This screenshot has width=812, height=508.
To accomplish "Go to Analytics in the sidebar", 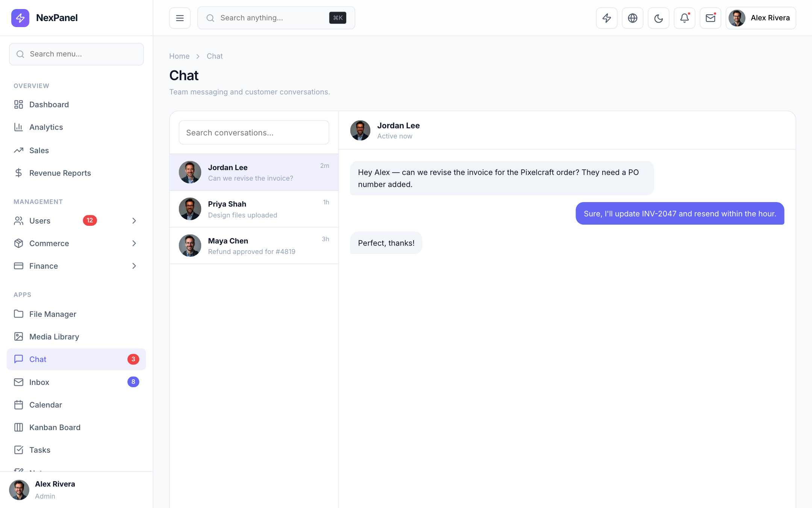I will pos(76,127).
